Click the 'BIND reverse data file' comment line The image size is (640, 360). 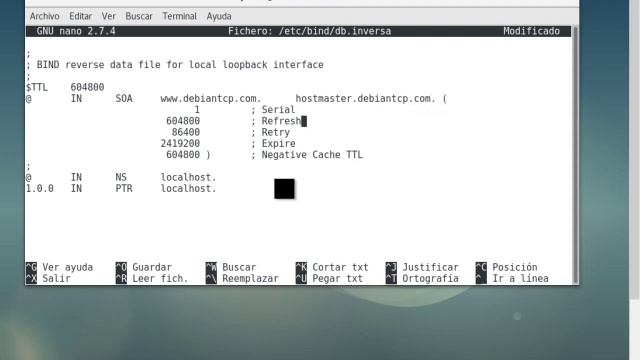point(175,65)
